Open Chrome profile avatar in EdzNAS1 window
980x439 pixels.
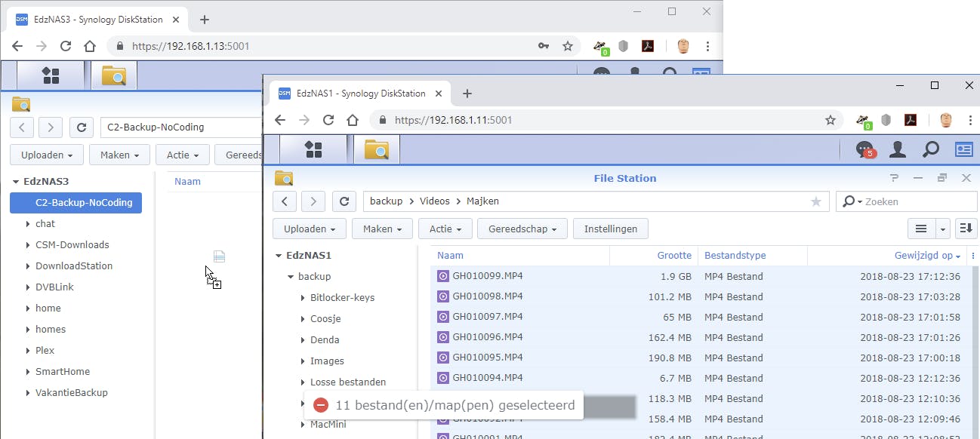(945, 120)
